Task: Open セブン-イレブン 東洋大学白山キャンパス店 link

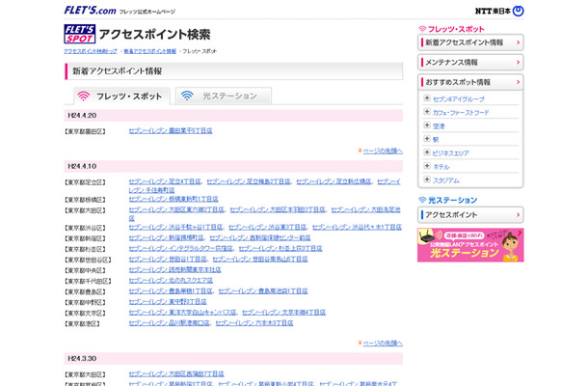Action: click(182, 313)
